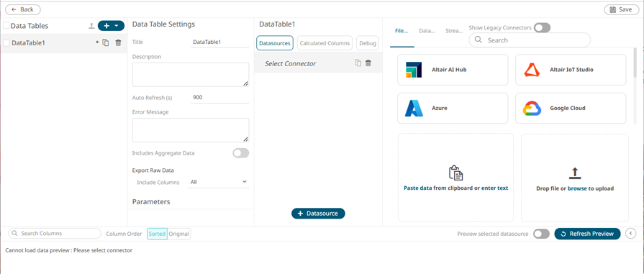Delete the Select Connector datasource
This screenshot has width=644, height=274.
tap(368, 63)
